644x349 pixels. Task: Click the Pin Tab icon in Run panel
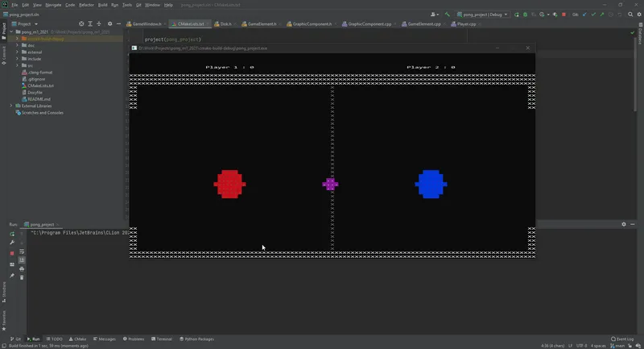click(12, 276)
